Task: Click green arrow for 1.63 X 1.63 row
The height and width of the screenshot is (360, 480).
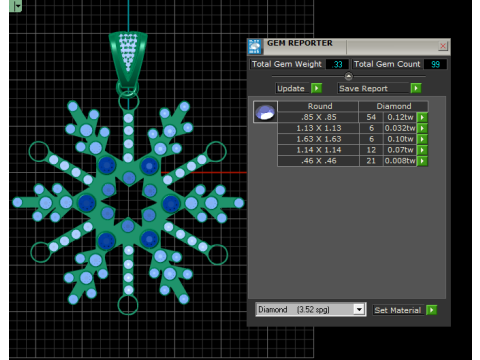Action: 422,139
